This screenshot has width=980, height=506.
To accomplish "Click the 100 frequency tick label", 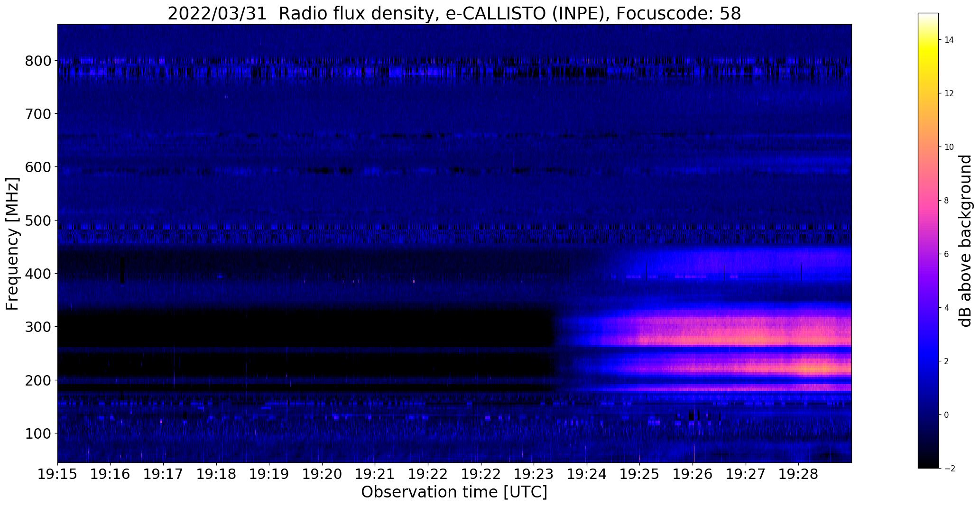I will pyautogui.click(x=37, y=433).
